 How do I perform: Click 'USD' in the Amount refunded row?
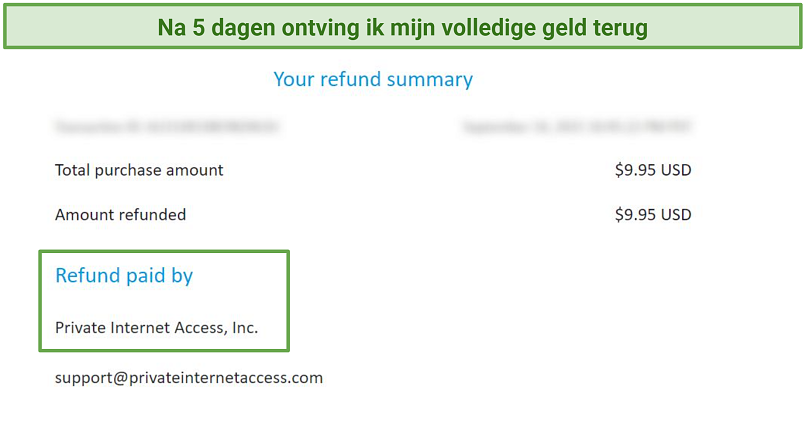(676, 214)
